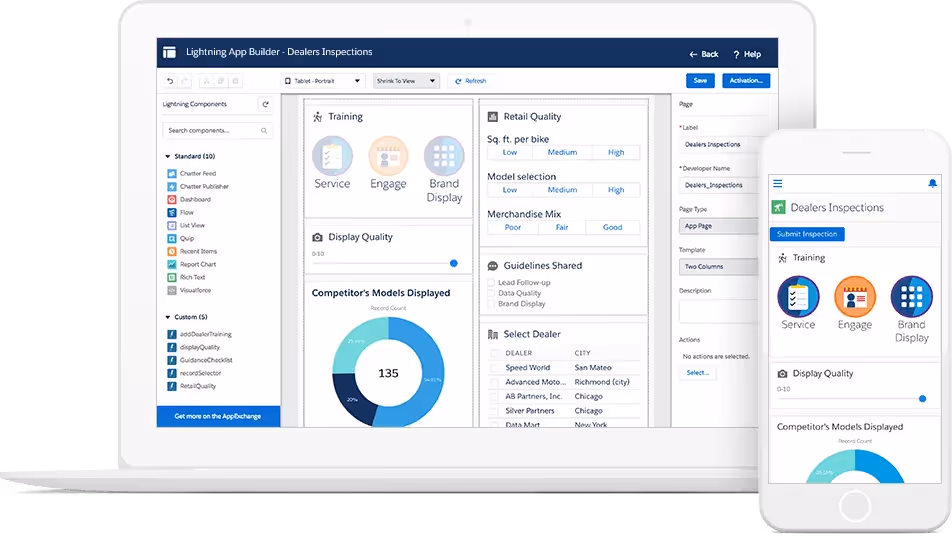Viewport: 952px width, 537px height.
Task: Tick the Silver Partners dealer checkbox
Action: click(494, 411)
